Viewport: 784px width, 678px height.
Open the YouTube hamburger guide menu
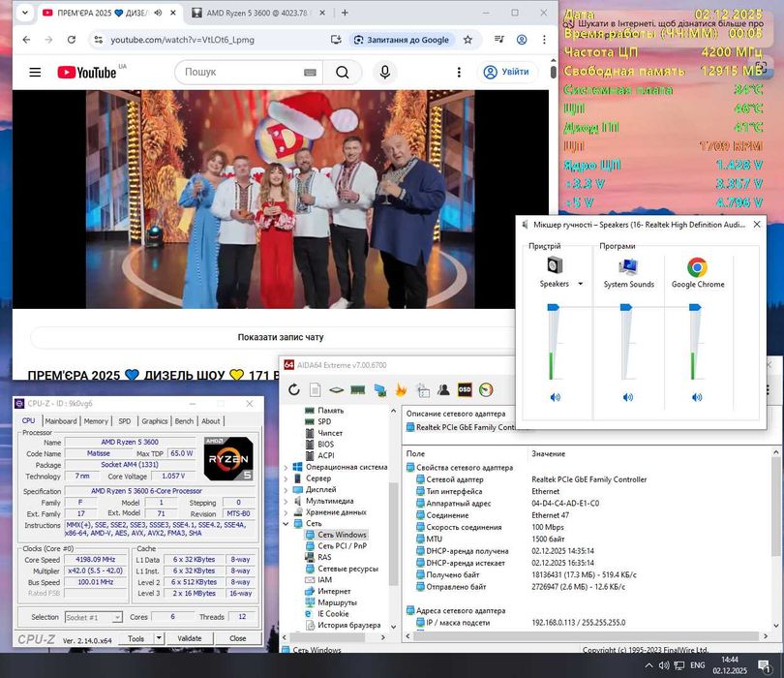point(35,73)
